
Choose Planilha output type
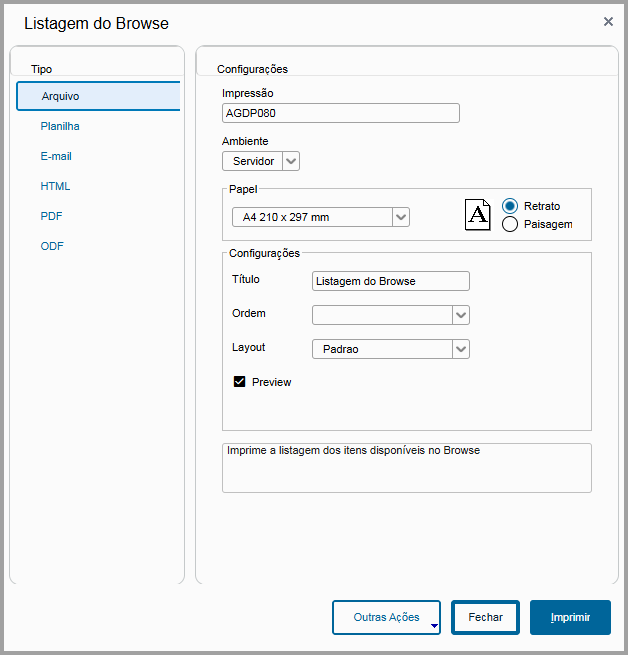[60, 126]
